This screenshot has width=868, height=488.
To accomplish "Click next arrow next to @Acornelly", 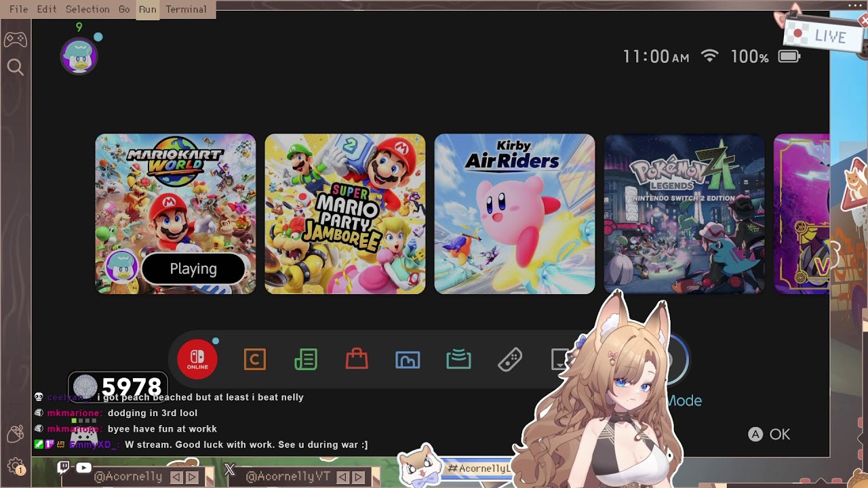I will pyautogui.click(x=192, y=477).
